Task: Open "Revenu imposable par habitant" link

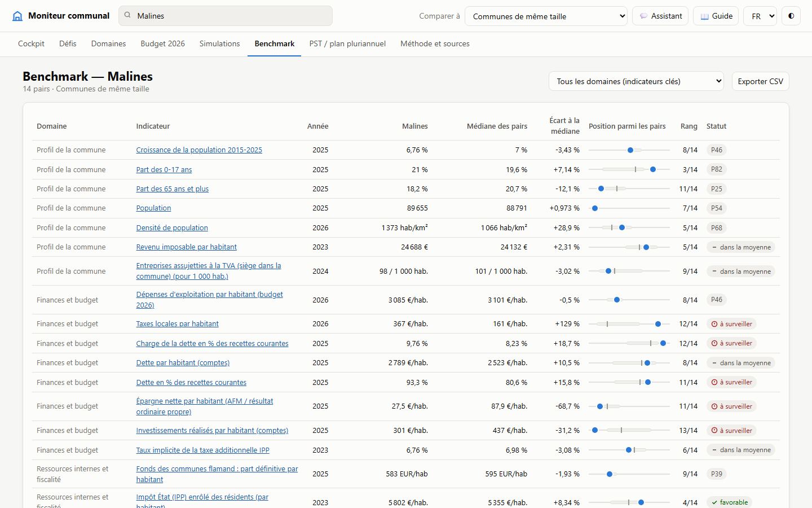Action: (187, 247)
